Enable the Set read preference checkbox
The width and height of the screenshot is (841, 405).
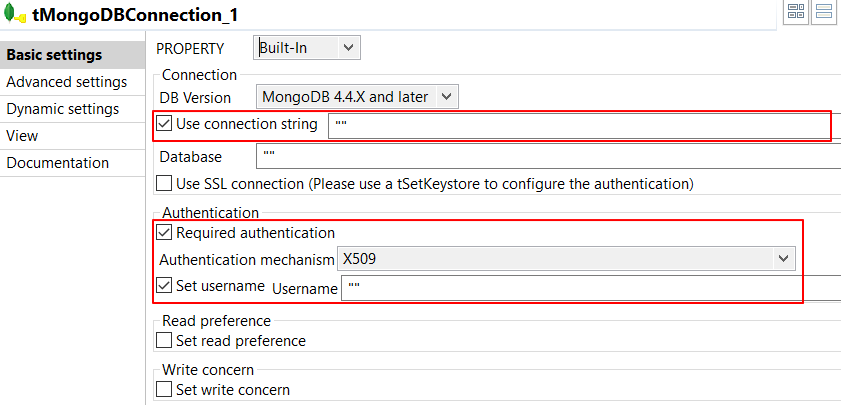(x=165, y=341)
